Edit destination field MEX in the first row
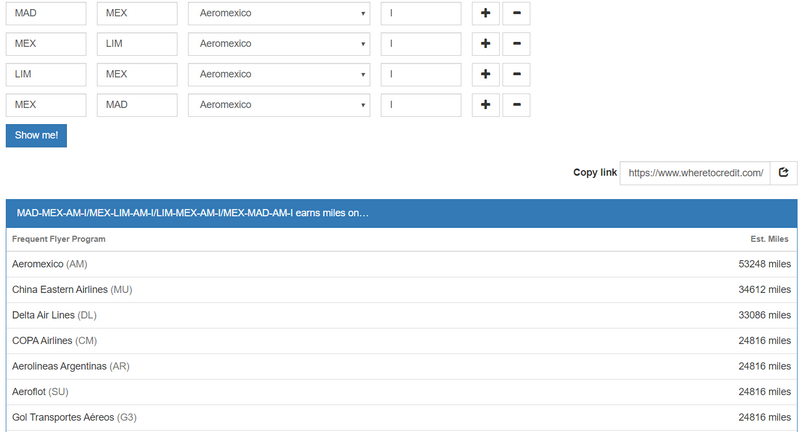Image resolution: width=800 pixels, height=432 pixels. click(x=137, y=13)
